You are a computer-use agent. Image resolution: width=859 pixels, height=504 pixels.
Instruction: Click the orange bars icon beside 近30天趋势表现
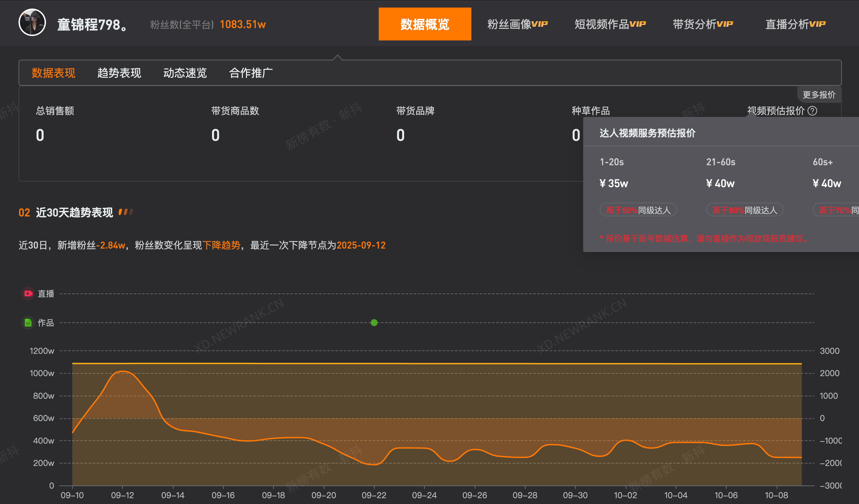(126, 212)
